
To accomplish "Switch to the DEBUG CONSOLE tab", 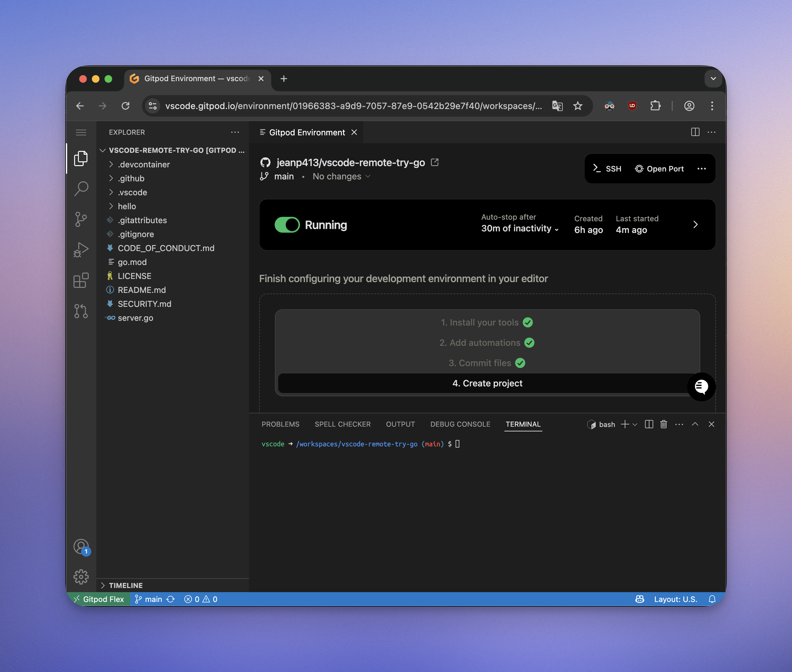I will pyautogui.click(x=460, y=424).
